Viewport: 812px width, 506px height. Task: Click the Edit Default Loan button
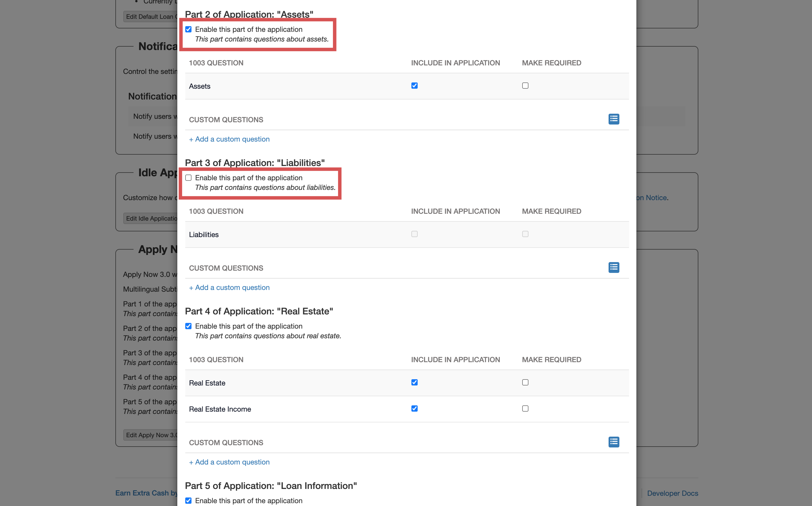pyautogui.click(x=151, y=17)
